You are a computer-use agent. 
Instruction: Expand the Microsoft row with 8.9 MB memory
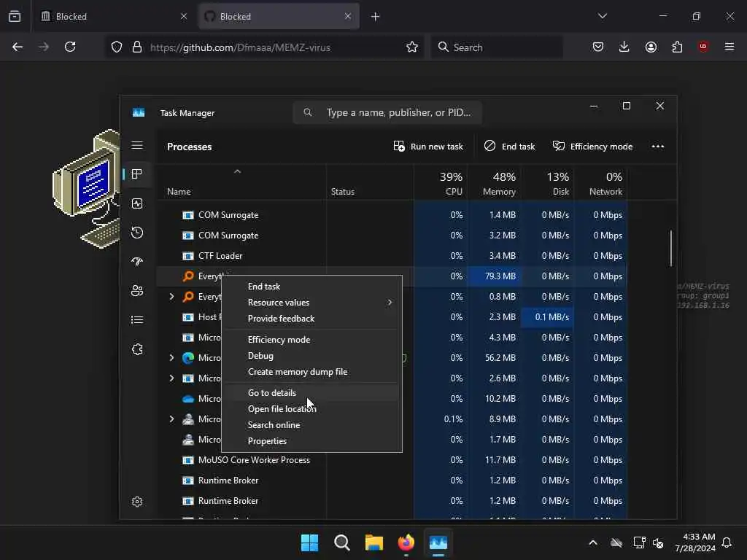[x=172, y=419]
